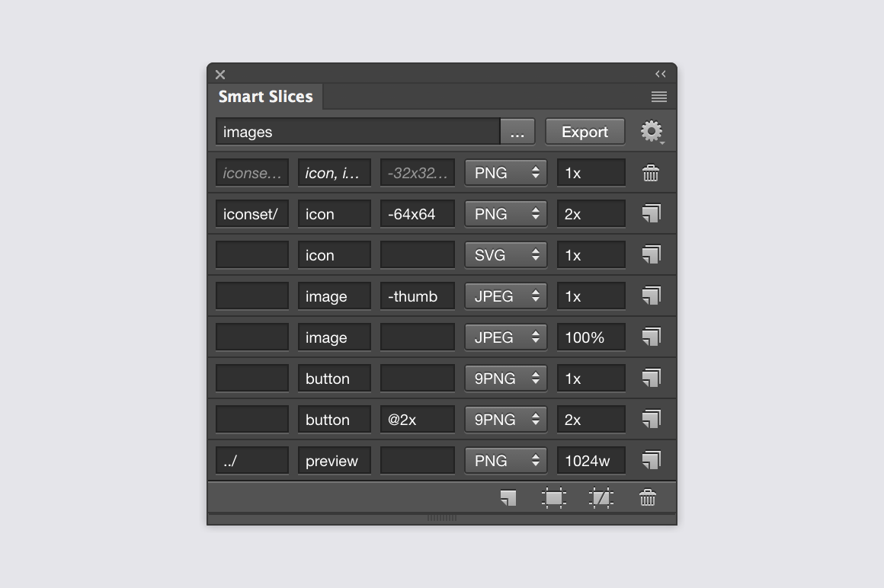This screenshot has height=588, width=884.
Task: Click the duplicate icon in the -thumb row
Action: click(650, 296)
